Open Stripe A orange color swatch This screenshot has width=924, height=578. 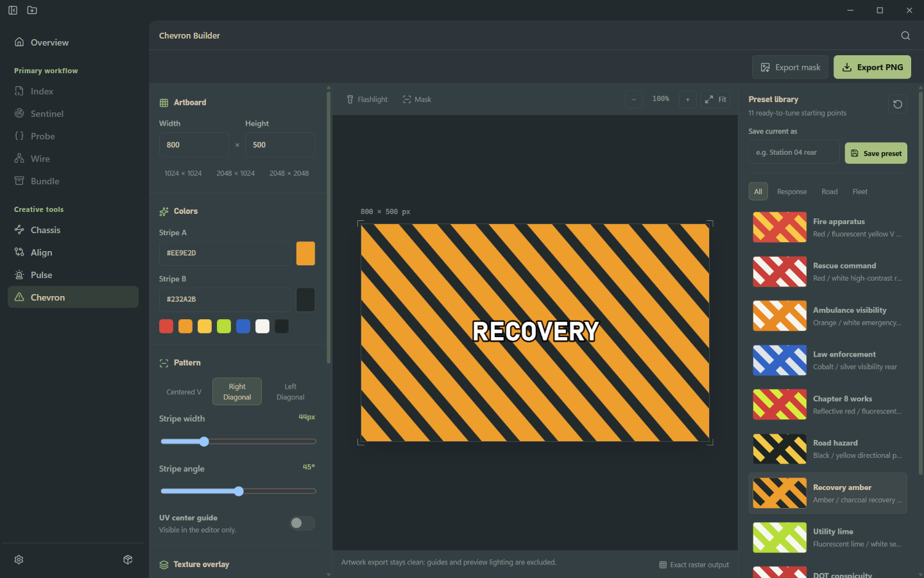pyautogui.click(x=305, y=254)
